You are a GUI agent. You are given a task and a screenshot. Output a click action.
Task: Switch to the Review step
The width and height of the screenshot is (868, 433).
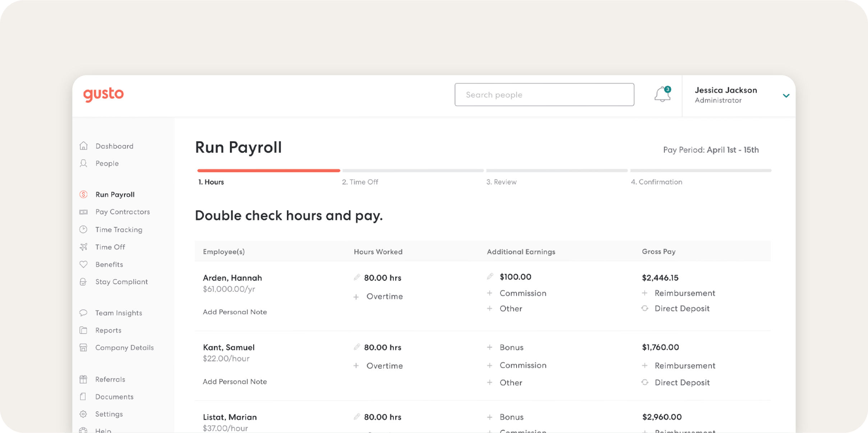tap(502, 182)
